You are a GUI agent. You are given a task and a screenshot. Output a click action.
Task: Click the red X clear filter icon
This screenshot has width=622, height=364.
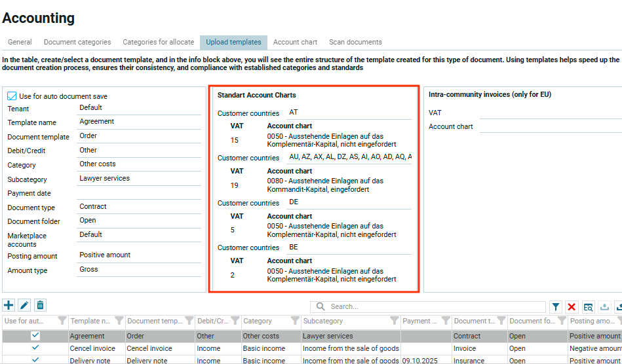572,306
